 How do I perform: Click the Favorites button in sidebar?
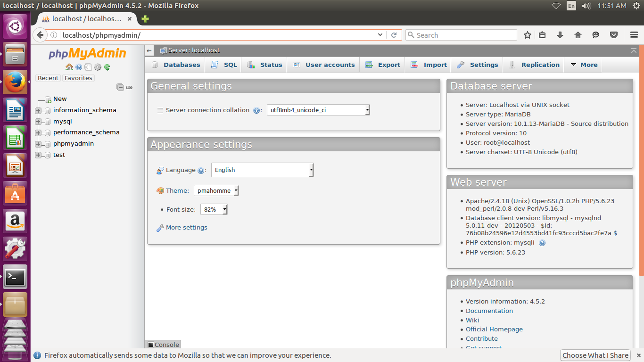coord(78,78)
